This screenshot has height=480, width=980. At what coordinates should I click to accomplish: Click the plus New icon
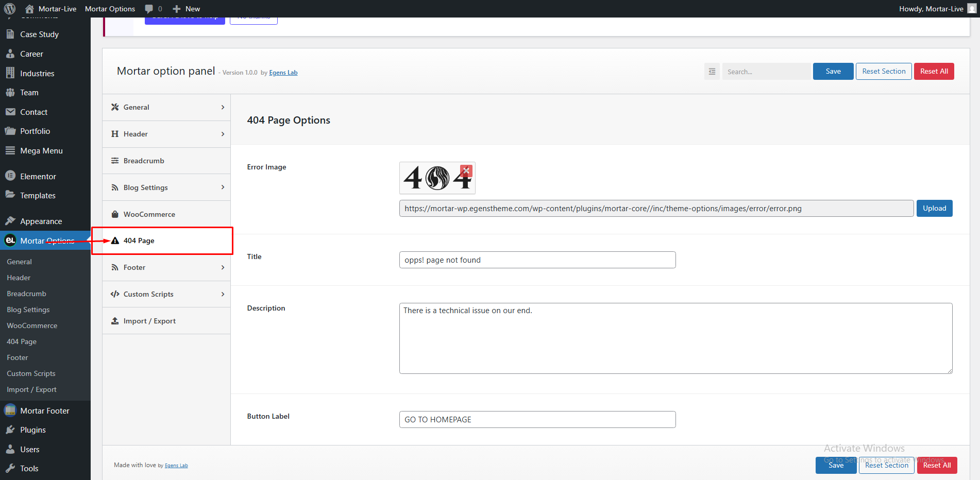(177, 9)
